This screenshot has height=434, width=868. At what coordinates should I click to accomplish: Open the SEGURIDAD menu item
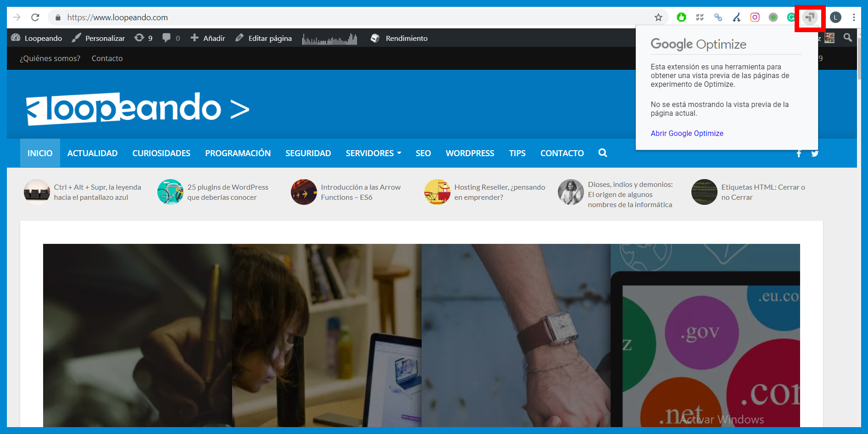[308, 153]
